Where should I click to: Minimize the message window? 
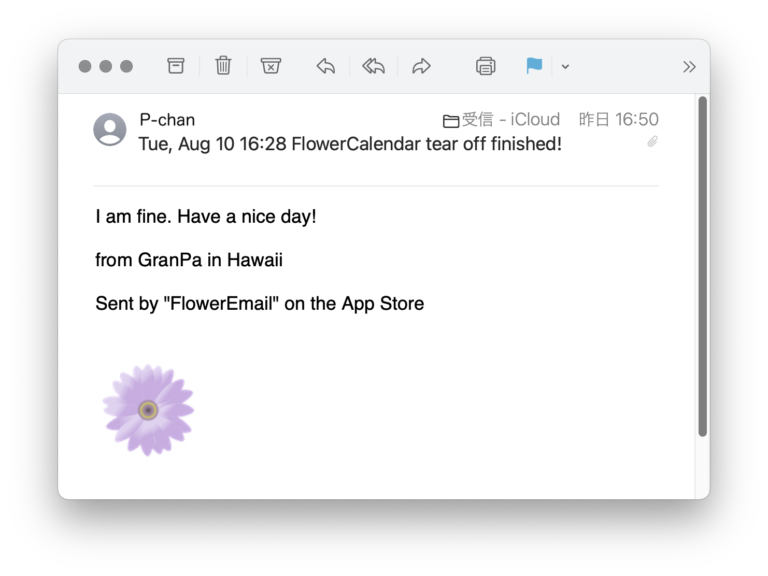[105, 66]
